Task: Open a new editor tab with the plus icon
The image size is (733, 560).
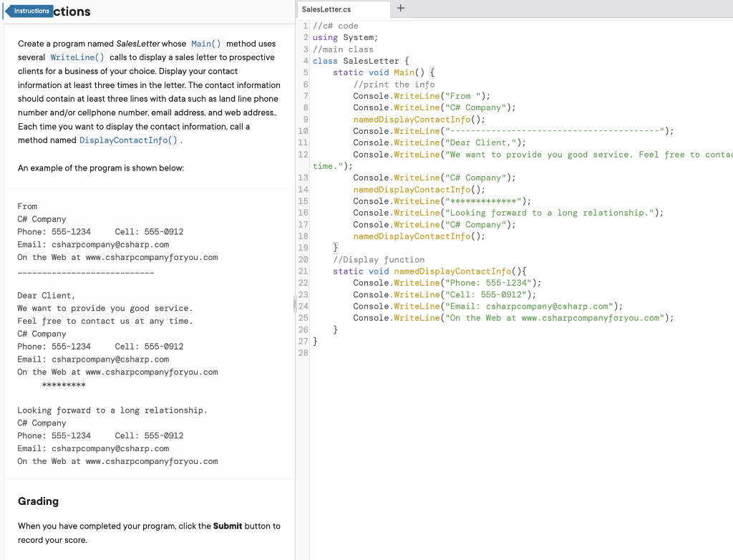Action: (399, 9)
